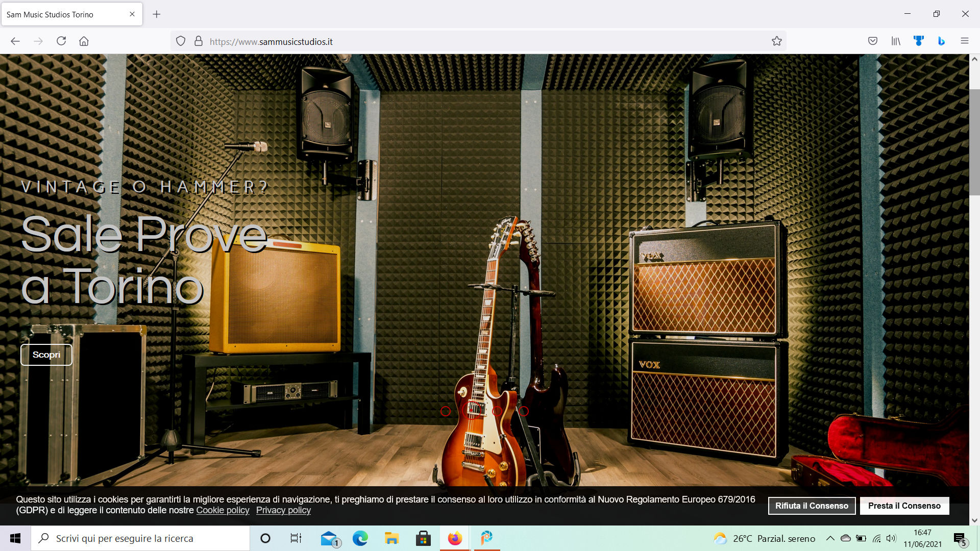Bookmark this page with the star icon
980x551 pixels.
[776, 41]
